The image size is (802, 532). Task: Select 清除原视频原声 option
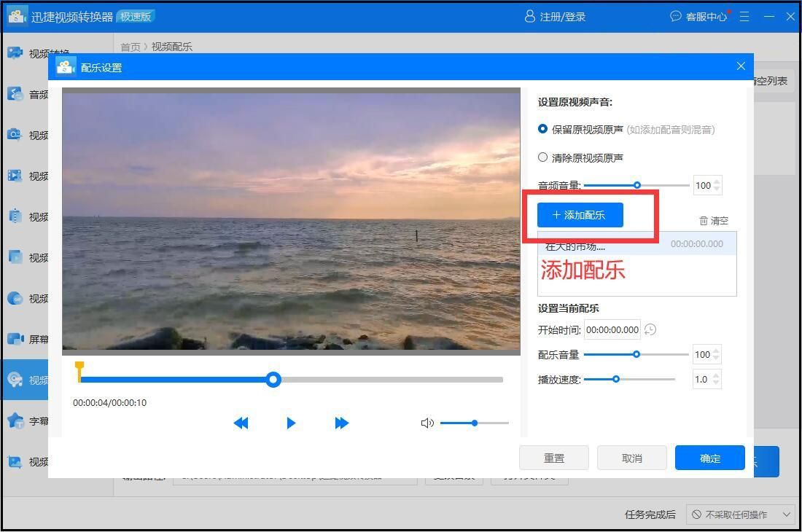coord(542,157)
